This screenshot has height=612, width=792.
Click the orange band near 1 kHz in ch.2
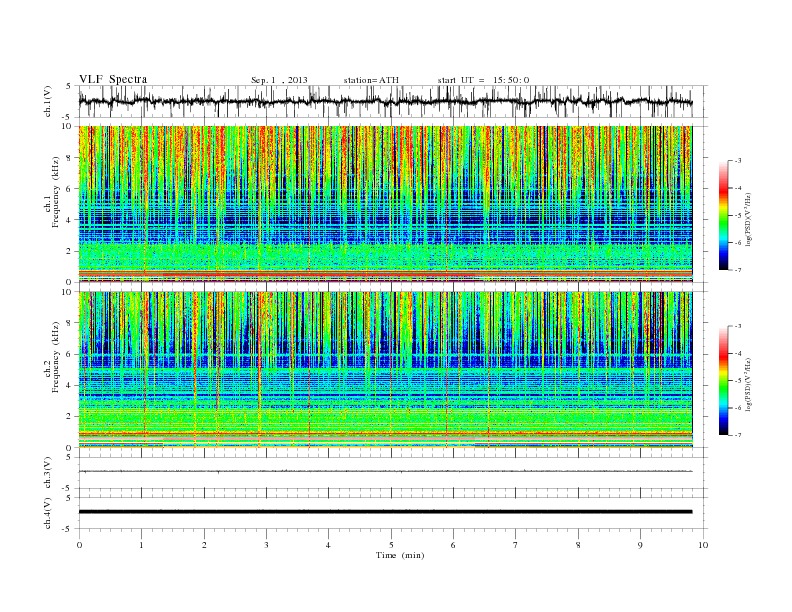[386, 433]
